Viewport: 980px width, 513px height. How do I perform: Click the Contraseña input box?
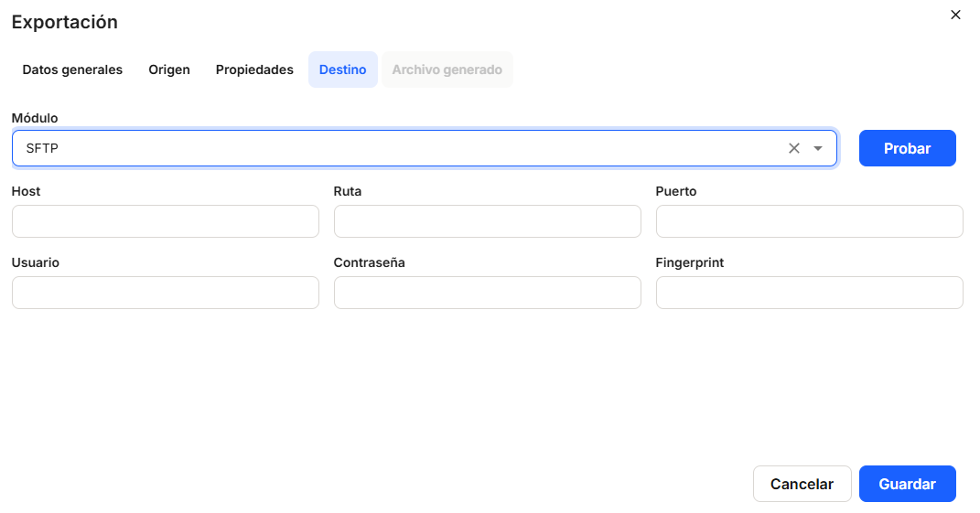click(x=487, y=293)
